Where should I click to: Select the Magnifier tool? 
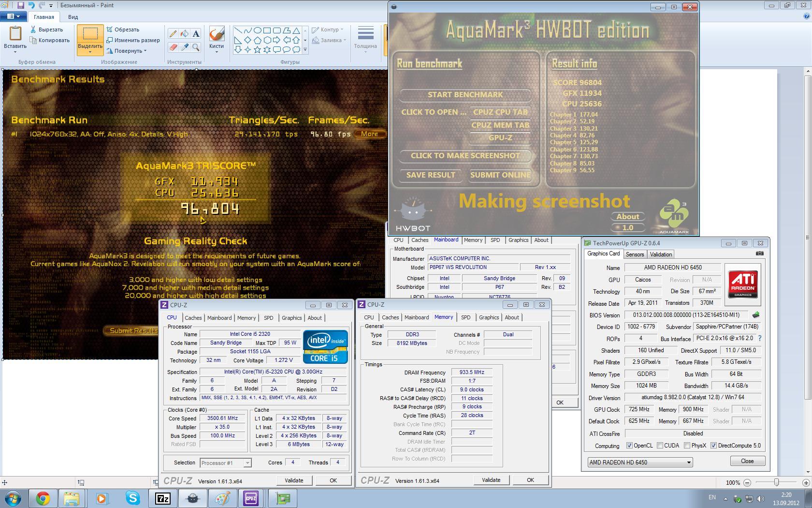[x=196, y=47]
